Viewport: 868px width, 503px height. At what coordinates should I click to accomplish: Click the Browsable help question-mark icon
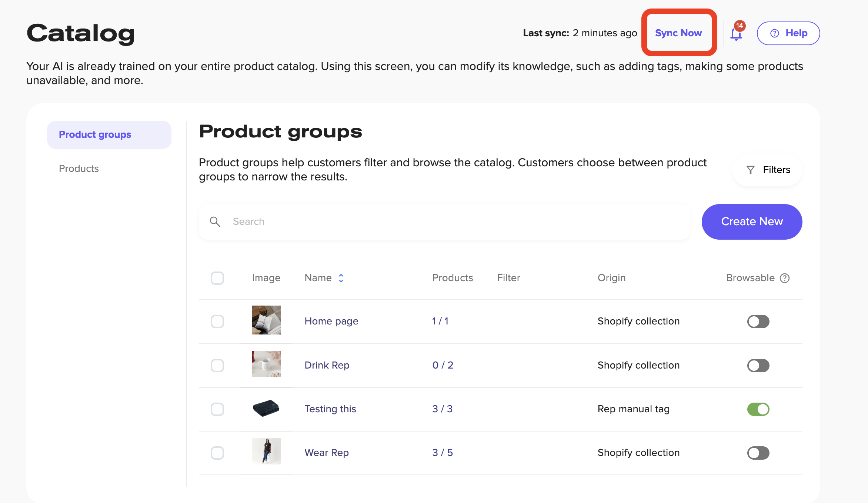coord(785,278)
